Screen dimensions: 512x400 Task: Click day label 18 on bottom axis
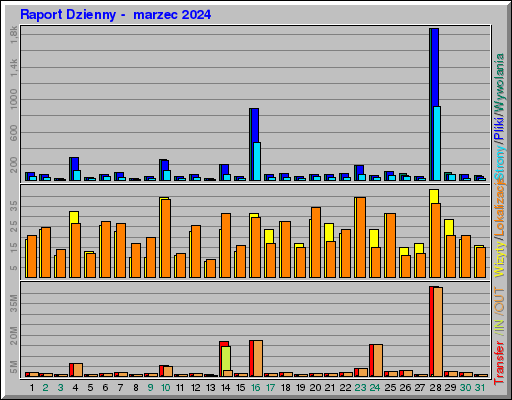coord(286,388)
